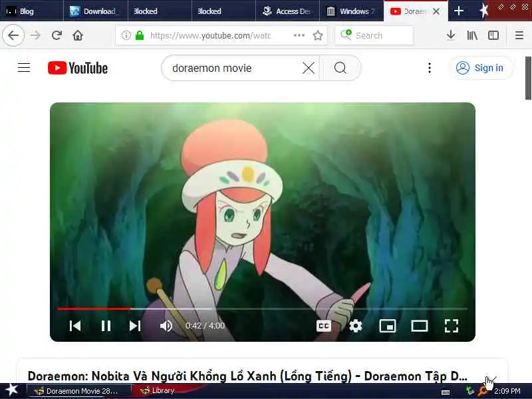
Task: Open the browser home page
Action: [78, 35]
